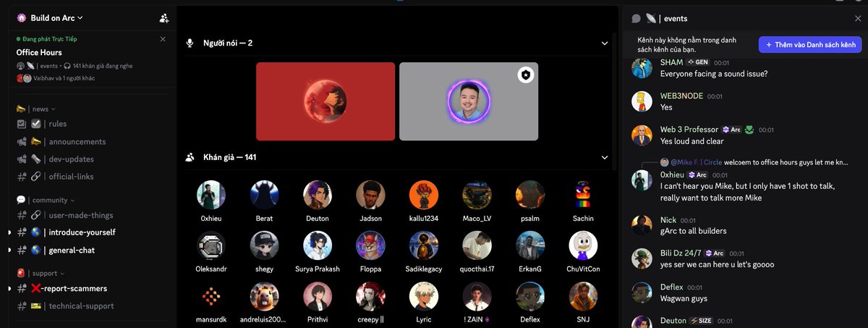Click Surya Prakash's avatar
The image size is (868, 328).
click(x=318, y=245)
